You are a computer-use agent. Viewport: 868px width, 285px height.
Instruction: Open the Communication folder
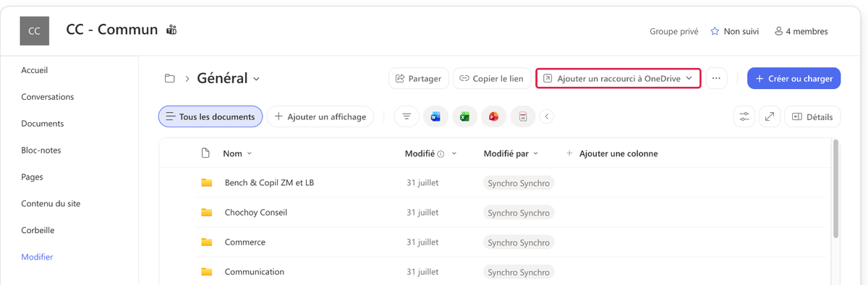click(255, 272)
